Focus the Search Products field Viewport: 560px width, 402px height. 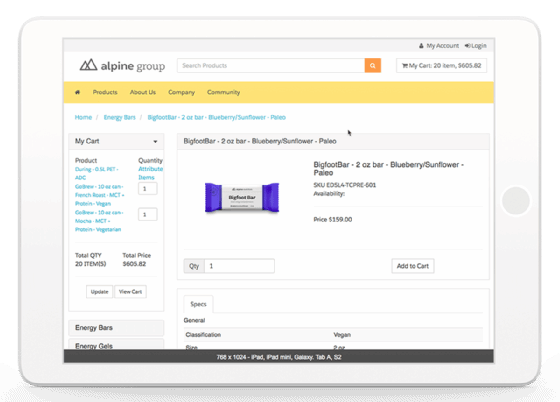coord(271,66)
